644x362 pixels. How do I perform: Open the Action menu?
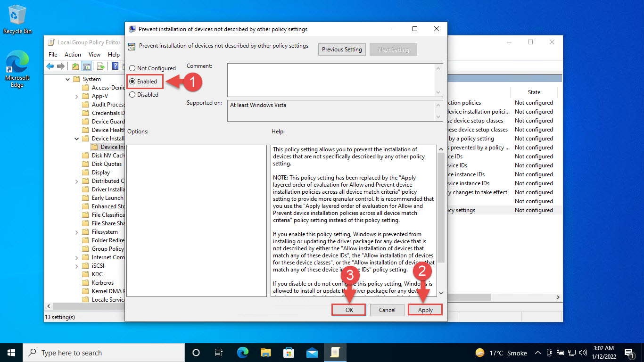pos(73,55)
